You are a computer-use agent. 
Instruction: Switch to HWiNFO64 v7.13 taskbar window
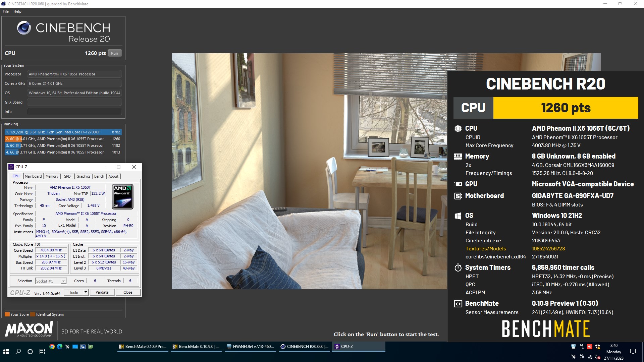pos(250,347)
